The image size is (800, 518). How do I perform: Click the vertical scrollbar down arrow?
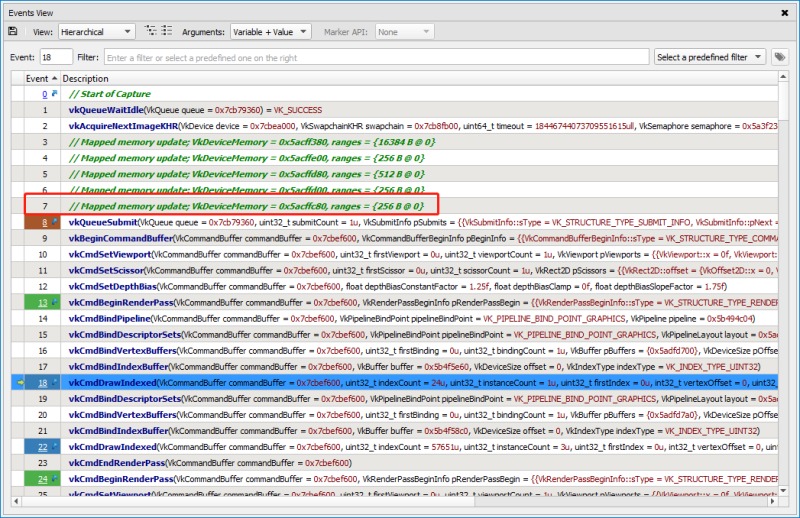tap(783, 491)
